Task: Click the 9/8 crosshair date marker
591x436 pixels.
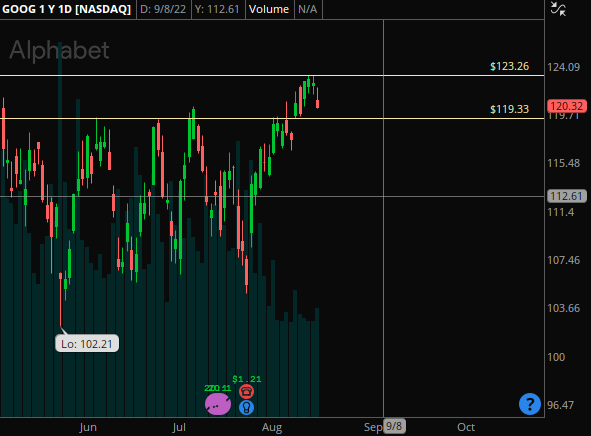Action: click(394, 427)
